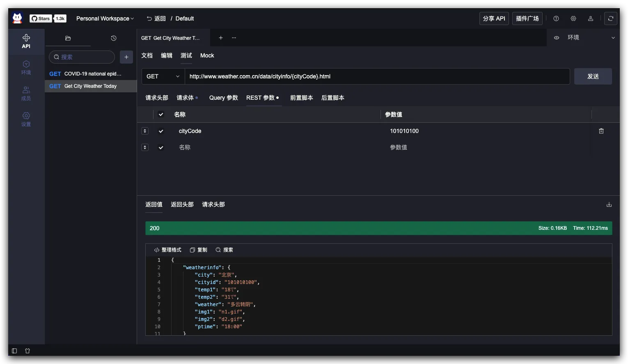Open the 设置 settings sidebar item
The image size is (628, 364).
pyautogui.click(x=26, y=119)
